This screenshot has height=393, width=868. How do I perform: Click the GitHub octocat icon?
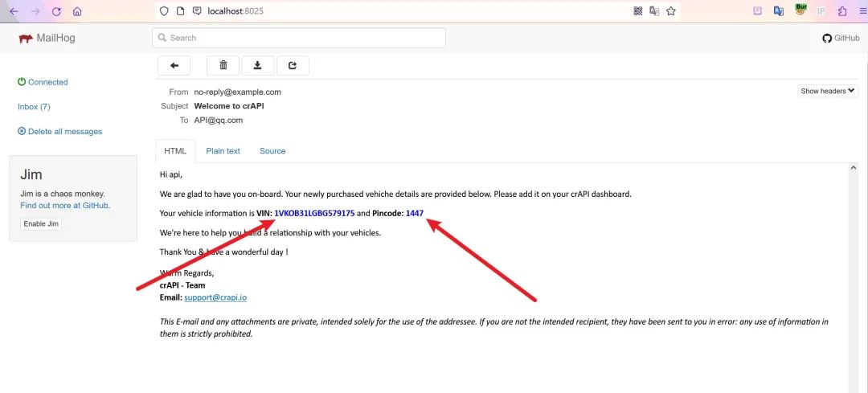[x=827, y=39]
